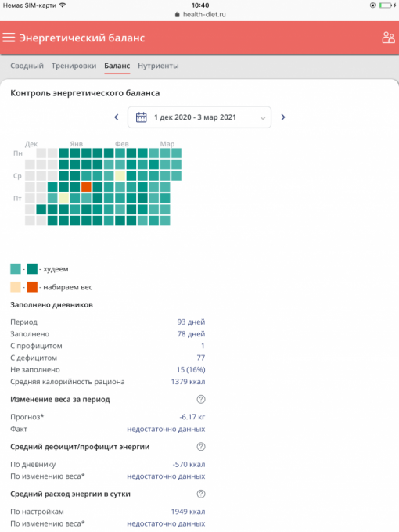Open the users profile icon

tap(388, 38)
